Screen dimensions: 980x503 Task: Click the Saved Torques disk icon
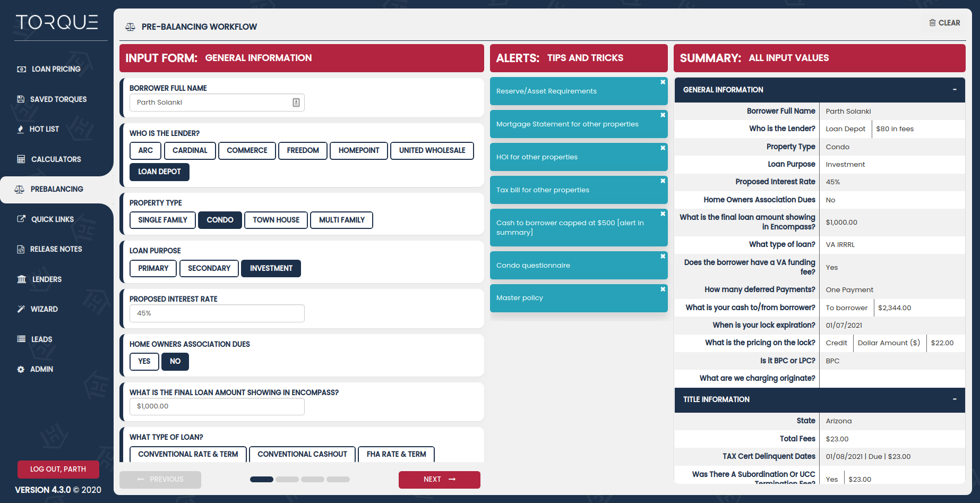pos(21,99)
